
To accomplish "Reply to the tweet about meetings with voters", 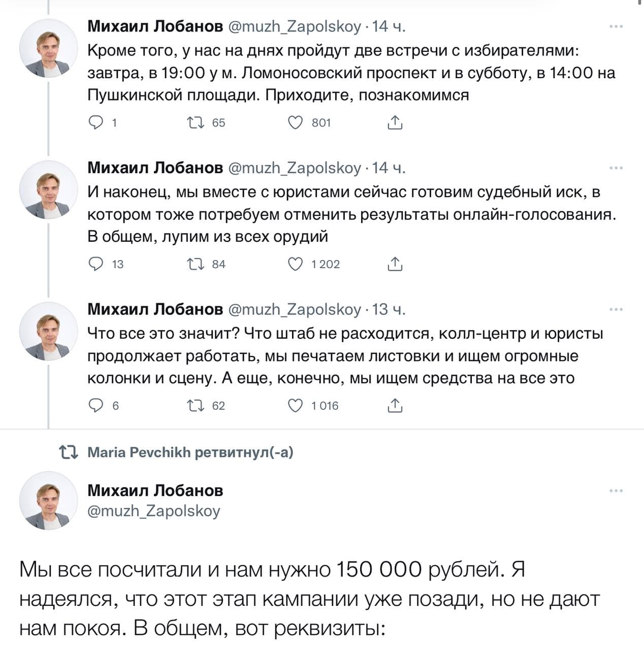I will pos(96,122).
